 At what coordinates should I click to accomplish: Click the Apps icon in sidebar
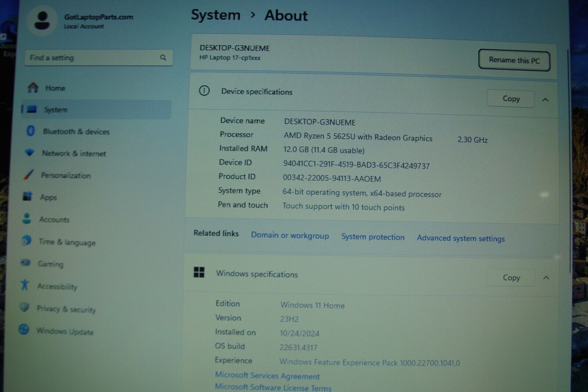27,196
